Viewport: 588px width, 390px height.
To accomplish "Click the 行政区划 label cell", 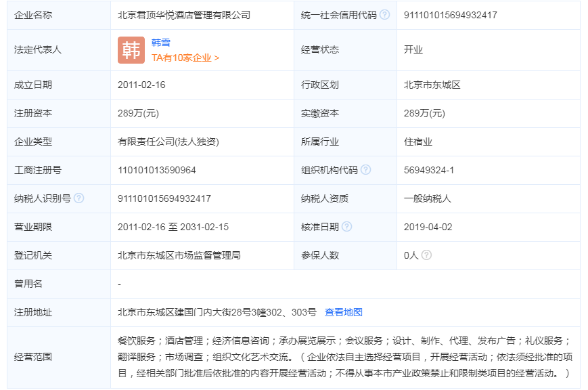I will [345, 85].
